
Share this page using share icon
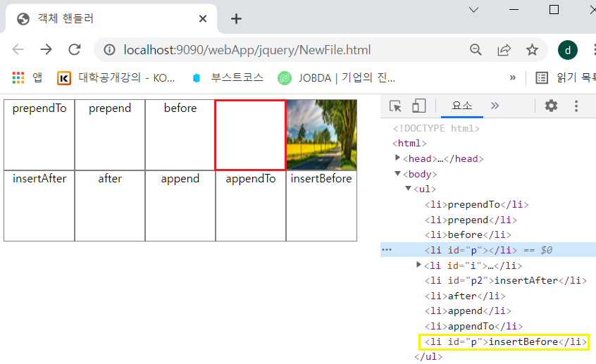click(x=504, y=50)
